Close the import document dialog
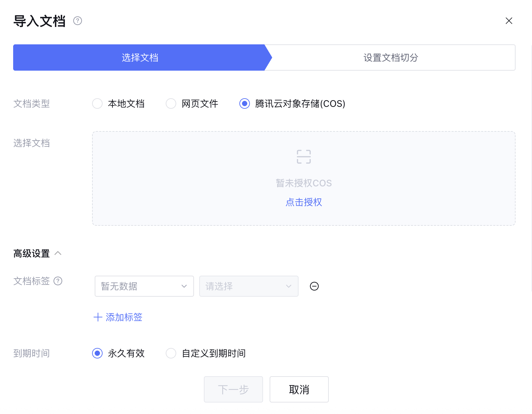The image size is (532, 414). click(x=509, y=21)
